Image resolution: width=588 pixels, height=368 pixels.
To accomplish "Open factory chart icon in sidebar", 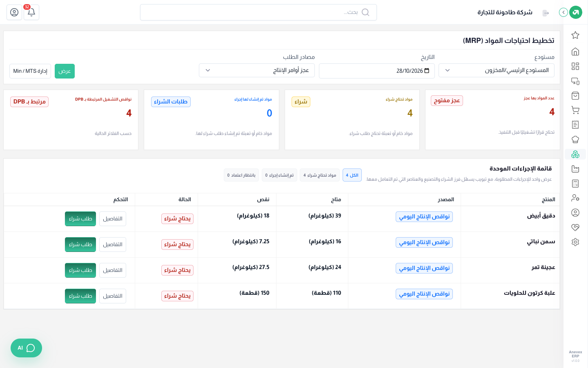I will [575, 169].
